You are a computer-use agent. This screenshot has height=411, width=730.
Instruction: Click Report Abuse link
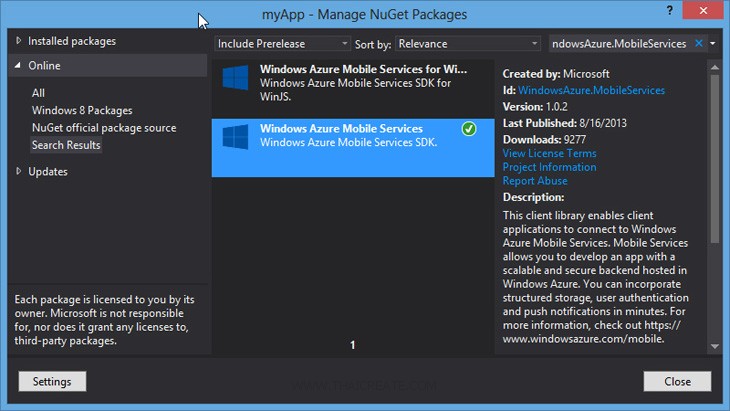coord(535,181)
